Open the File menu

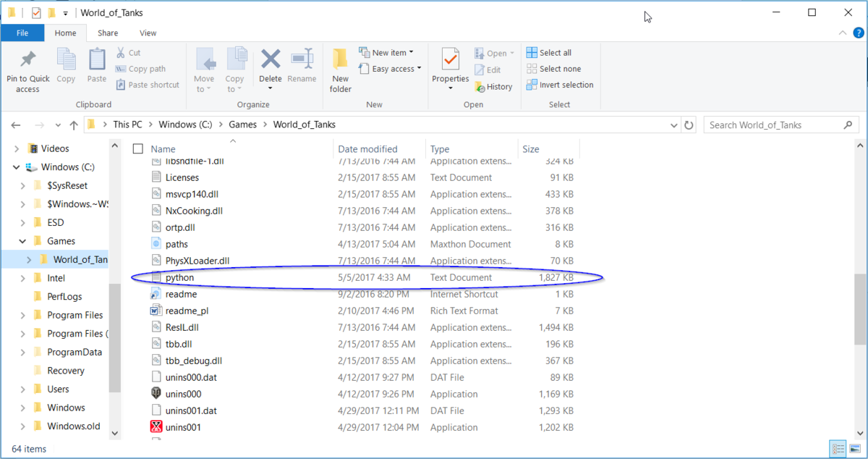coord(22,33)
